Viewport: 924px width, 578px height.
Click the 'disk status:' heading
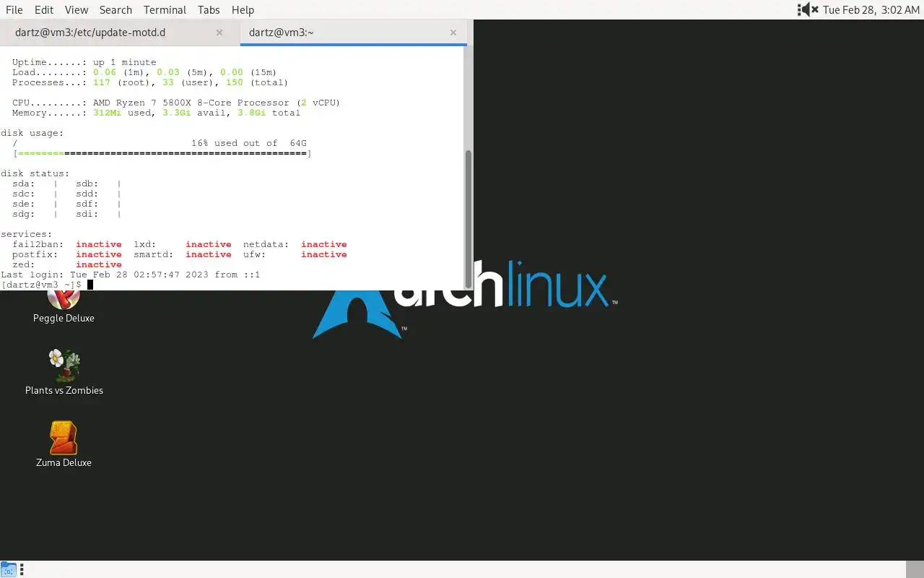[35, 173]
